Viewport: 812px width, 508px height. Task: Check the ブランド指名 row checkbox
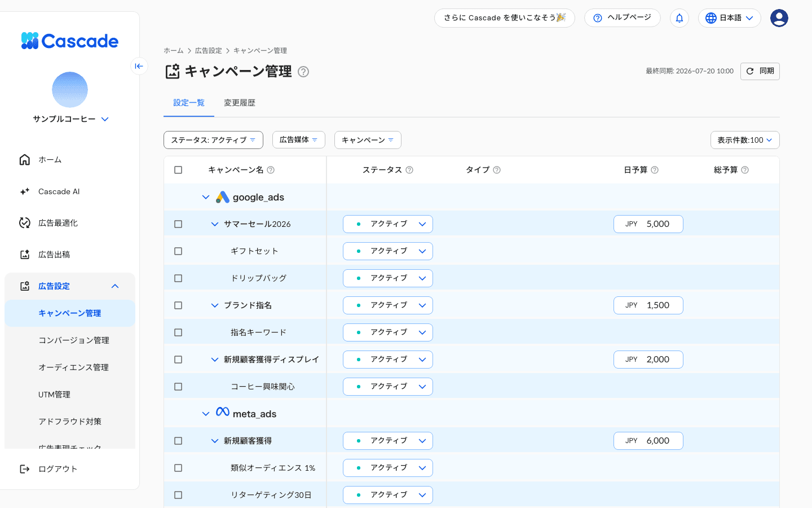(178, 305)
